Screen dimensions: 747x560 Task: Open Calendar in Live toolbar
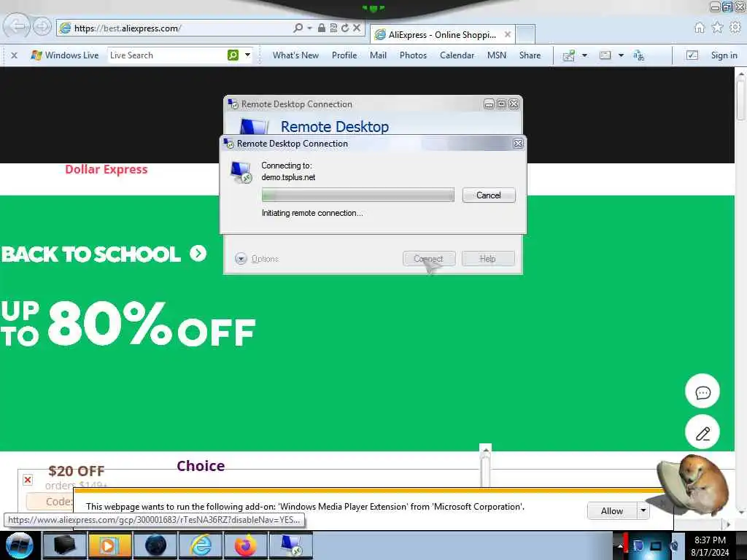tap(457, 55)
